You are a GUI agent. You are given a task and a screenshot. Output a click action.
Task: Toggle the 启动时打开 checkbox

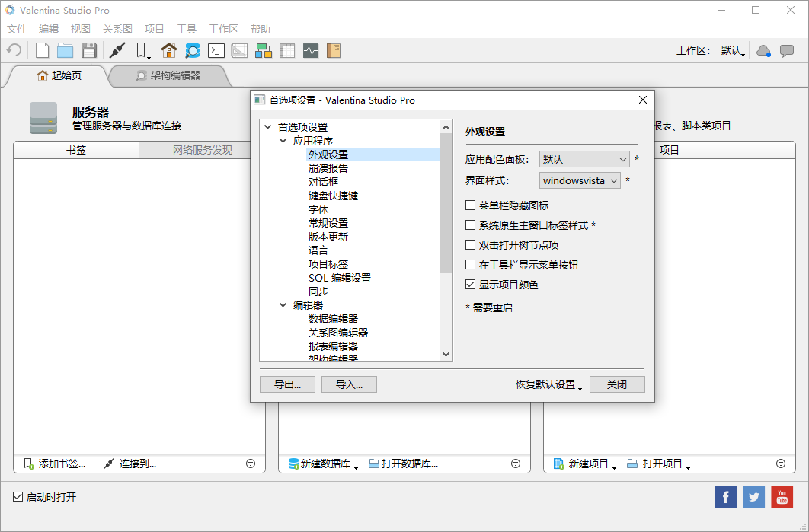click(18, 497)
